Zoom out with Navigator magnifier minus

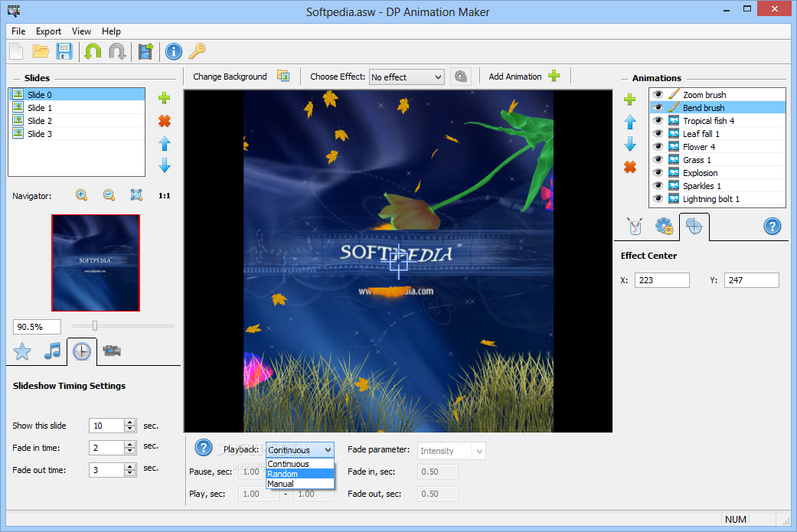(109, 195)
